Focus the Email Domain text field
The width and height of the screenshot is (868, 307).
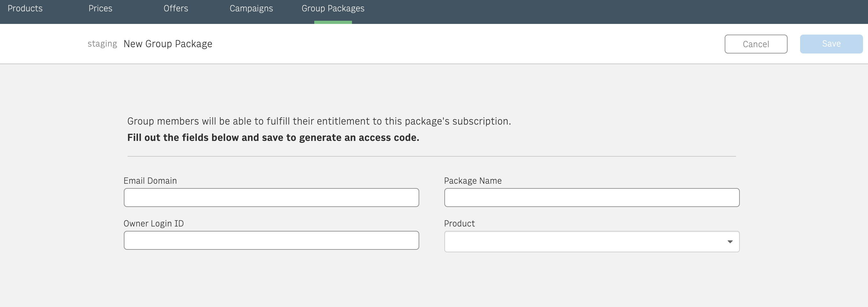pyautogui.click(x=271, y=197)
